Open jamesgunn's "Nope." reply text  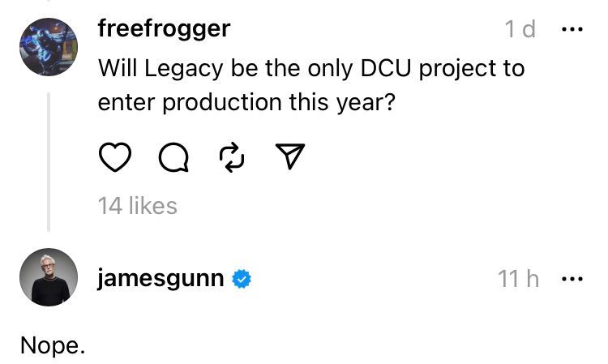(53, 345)
